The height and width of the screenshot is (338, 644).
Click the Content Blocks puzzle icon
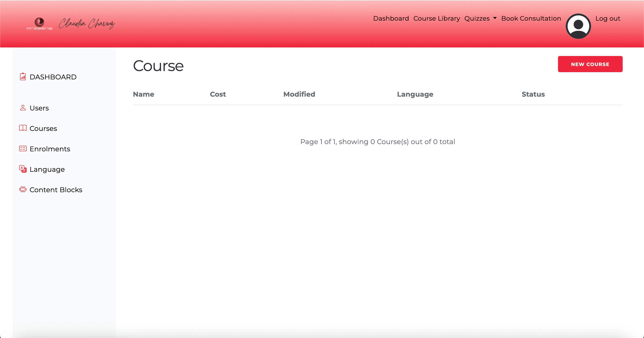(x=23, y=189)
